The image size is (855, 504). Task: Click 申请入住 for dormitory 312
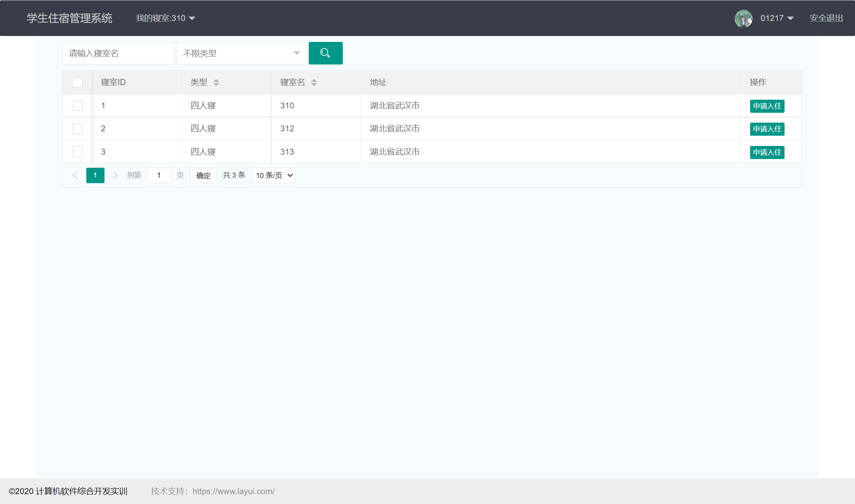[x=767, y=129]
